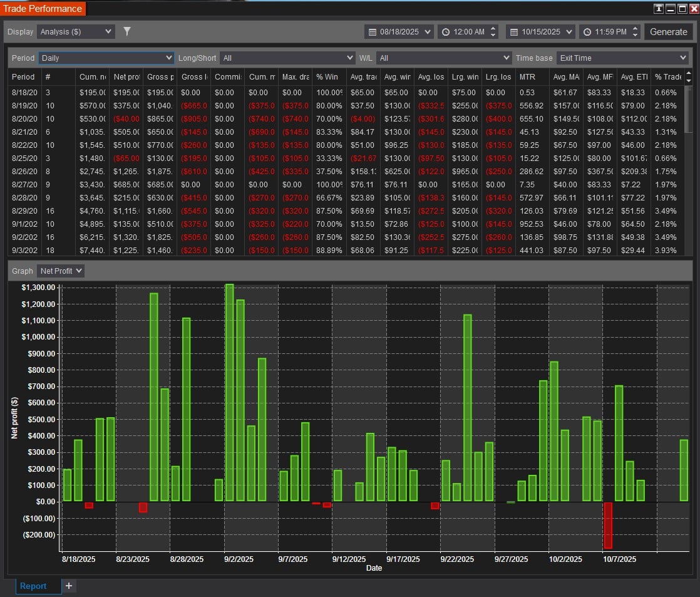Change the Graph Net Profit dropdown
The width and height of the screenshot is (700, 597).
[61, 271]
